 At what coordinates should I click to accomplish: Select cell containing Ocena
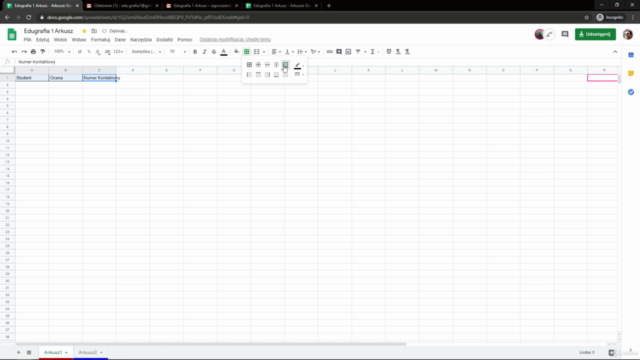point(65,78)
